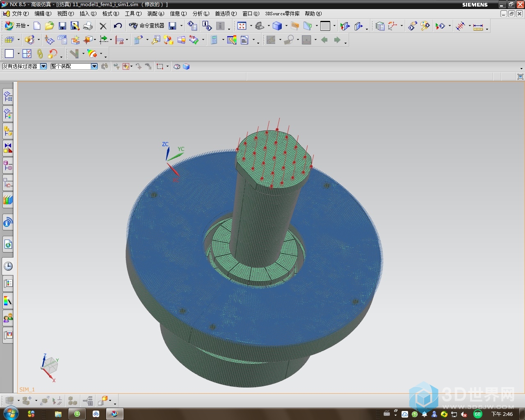Open the 分析 menu

[x=201, y=14]
